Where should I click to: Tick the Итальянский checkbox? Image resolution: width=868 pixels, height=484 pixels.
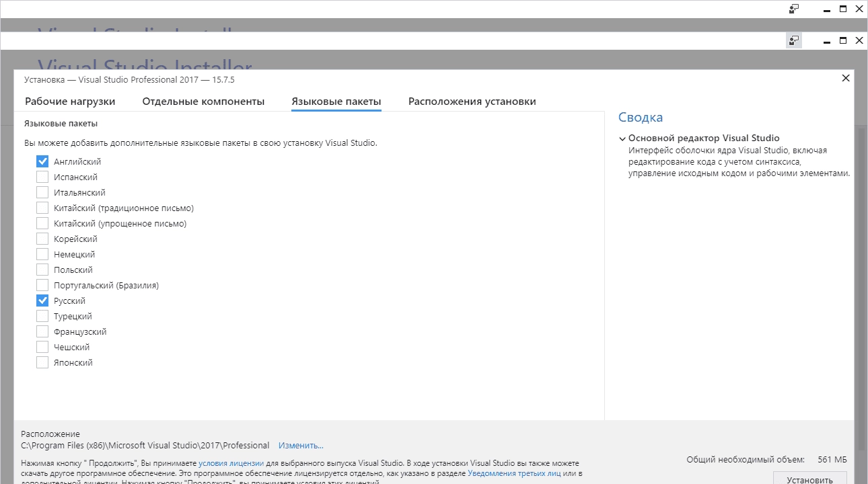42,192
